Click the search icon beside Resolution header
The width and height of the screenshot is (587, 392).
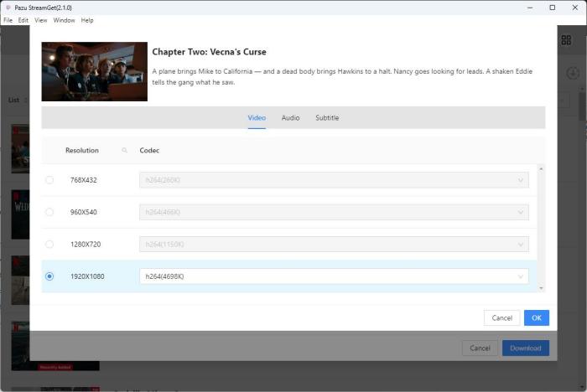pos(124,151)
